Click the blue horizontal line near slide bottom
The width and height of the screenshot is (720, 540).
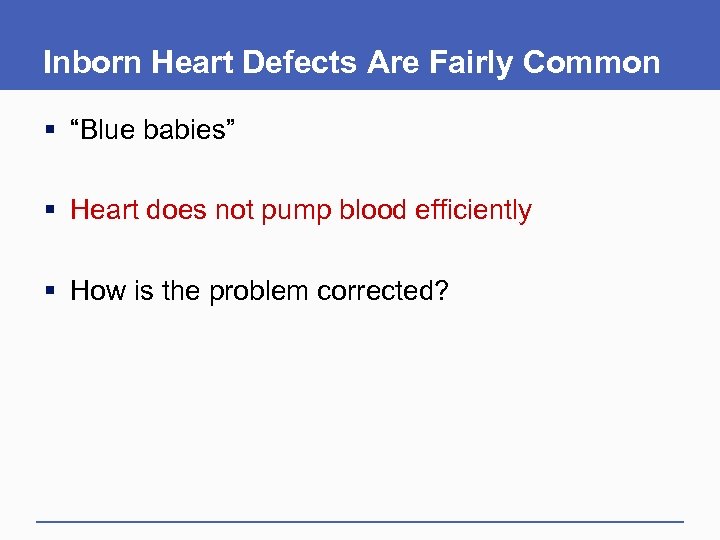click(360, 521)
